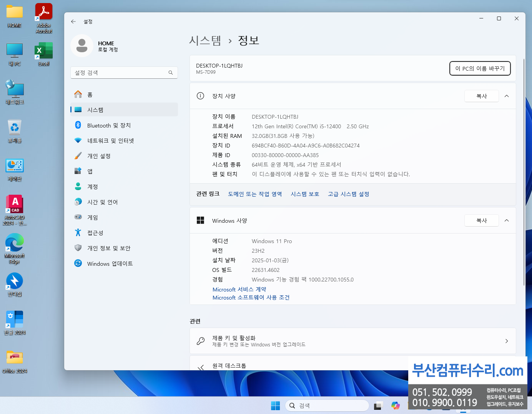Open Windows 업데이트 settings
532x414 pixels.
(x=124, y=263)
